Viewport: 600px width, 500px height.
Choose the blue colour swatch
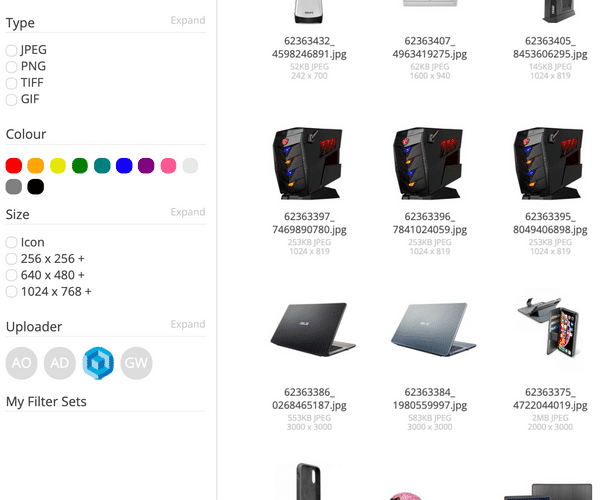point(124,166)
